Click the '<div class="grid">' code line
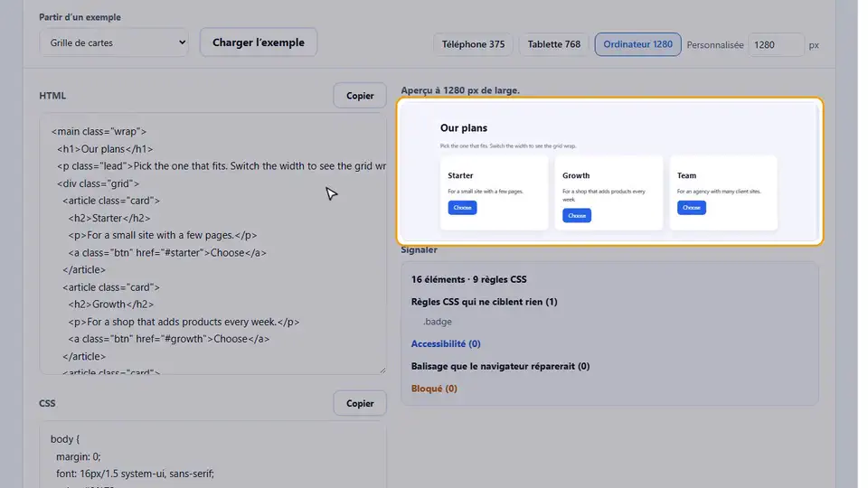The image size is (868, 488). [98, 183]
